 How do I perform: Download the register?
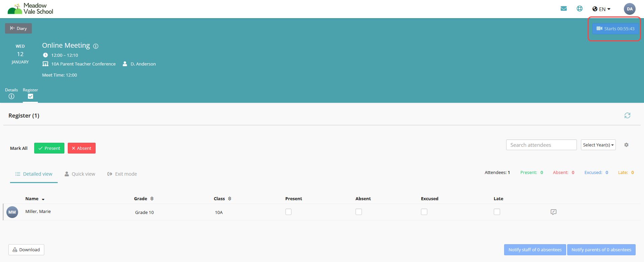(26, 250)
